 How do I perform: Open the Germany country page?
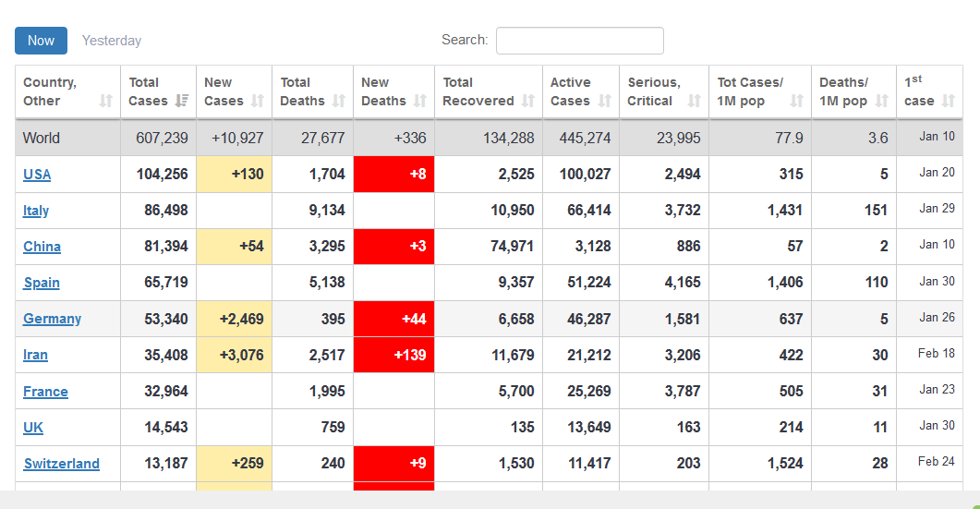point(52,319)
